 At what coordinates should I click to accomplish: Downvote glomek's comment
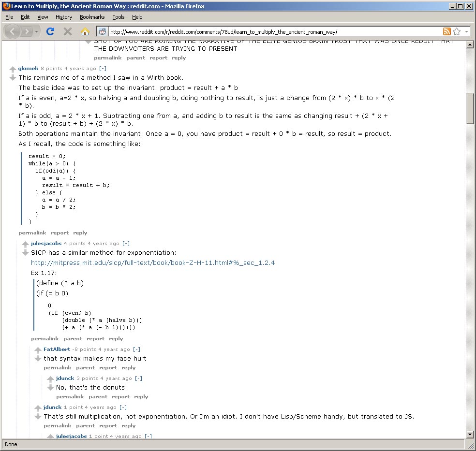[x=13, y=78]
